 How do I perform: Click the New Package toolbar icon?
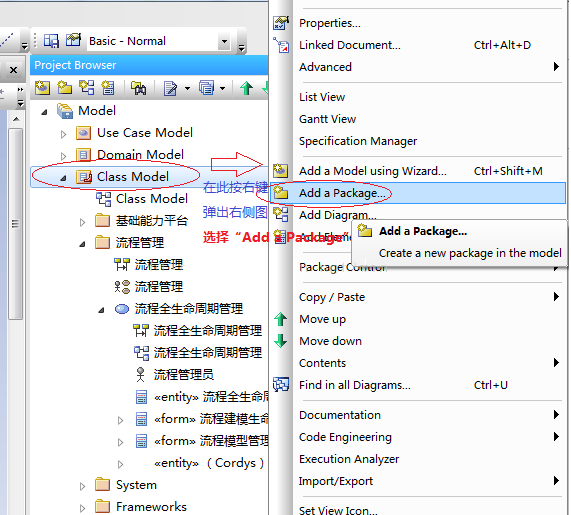(x=64, y=88)
